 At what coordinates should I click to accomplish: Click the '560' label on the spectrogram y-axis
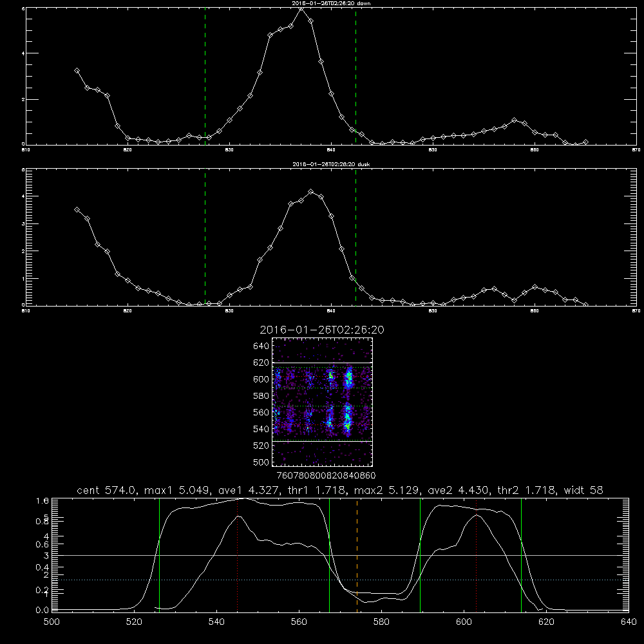261,412
